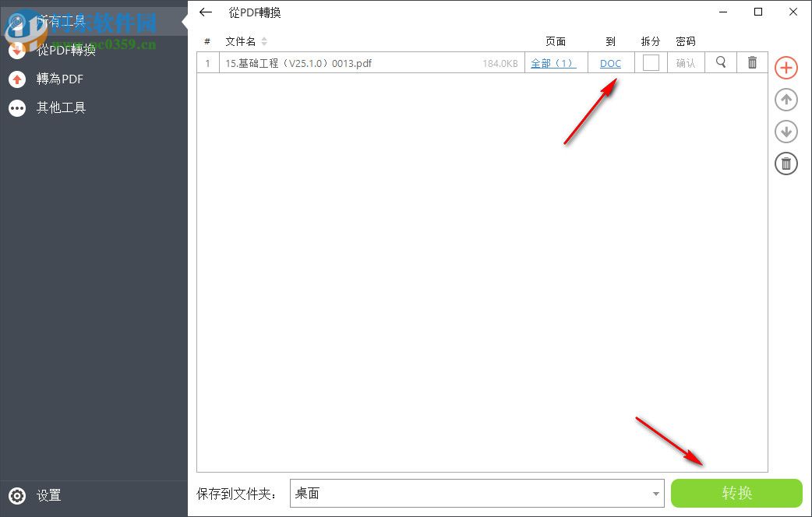Clear all files using the circular trash icon
The image size is (812, 517).
(786, 164)
